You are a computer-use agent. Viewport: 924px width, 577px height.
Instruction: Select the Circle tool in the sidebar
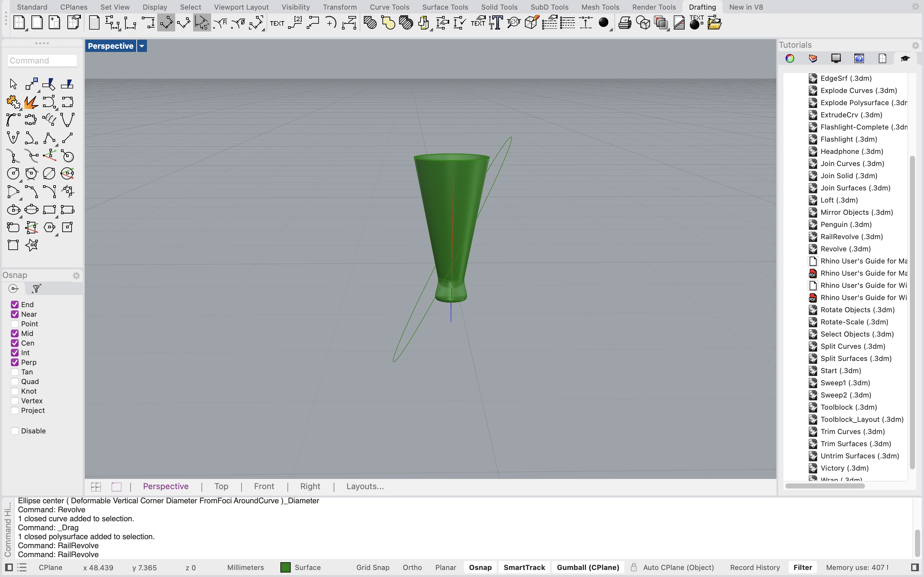tap(13, 174)
